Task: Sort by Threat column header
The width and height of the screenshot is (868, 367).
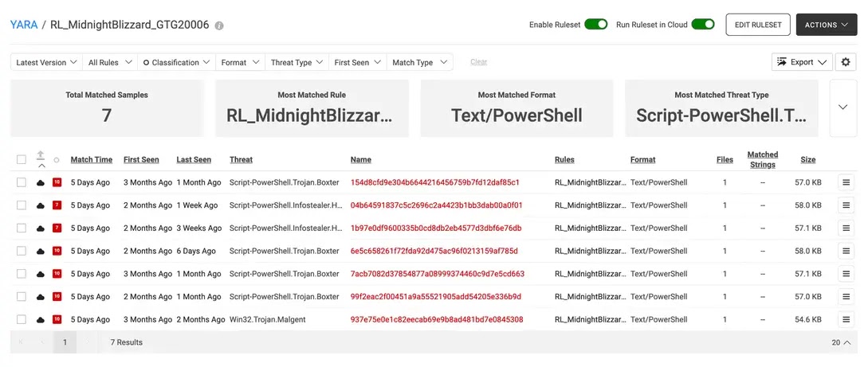Action: click(x=241, y=160)
